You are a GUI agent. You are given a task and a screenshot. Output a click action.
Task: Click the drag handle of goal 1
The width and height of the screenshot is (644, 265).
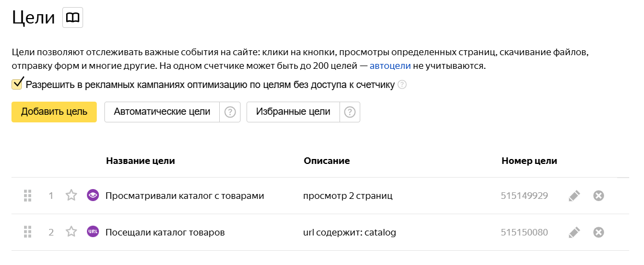(x=28, y=196)
